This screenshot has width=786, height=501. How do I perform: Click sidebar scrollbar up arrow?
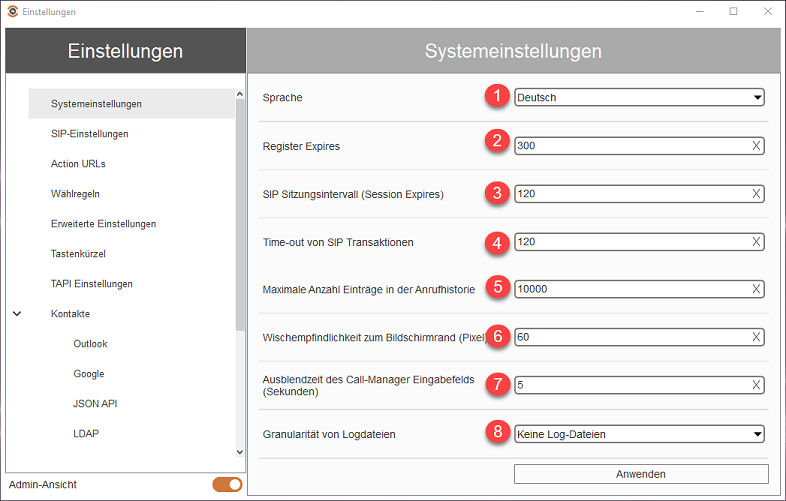(x=240, y=94)
